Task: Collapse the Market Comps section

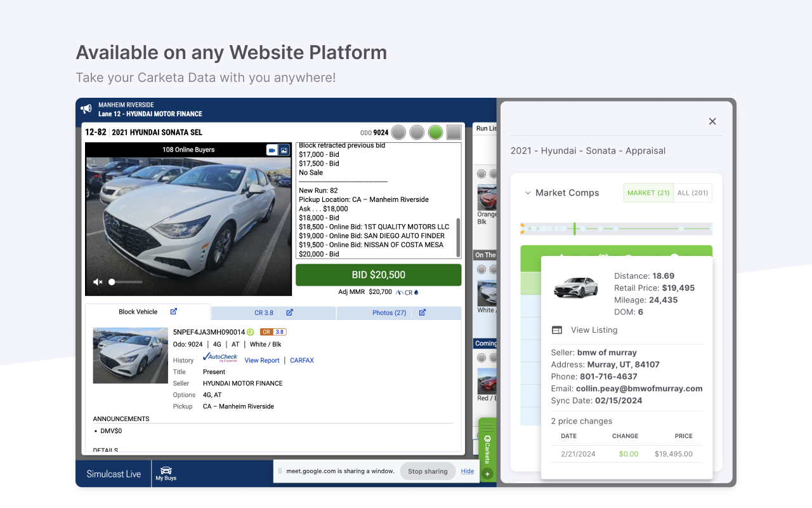Action: [x=528, y=193]
